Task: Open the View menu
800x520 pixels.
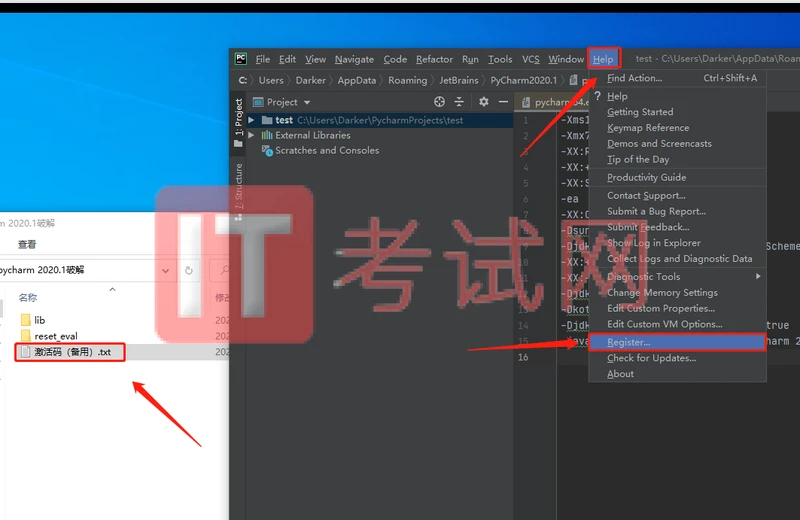Action: tap(315, 59)
